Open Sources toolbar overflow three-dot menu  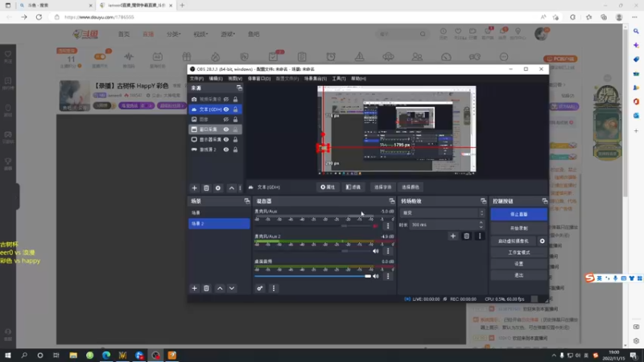point(240,188)
